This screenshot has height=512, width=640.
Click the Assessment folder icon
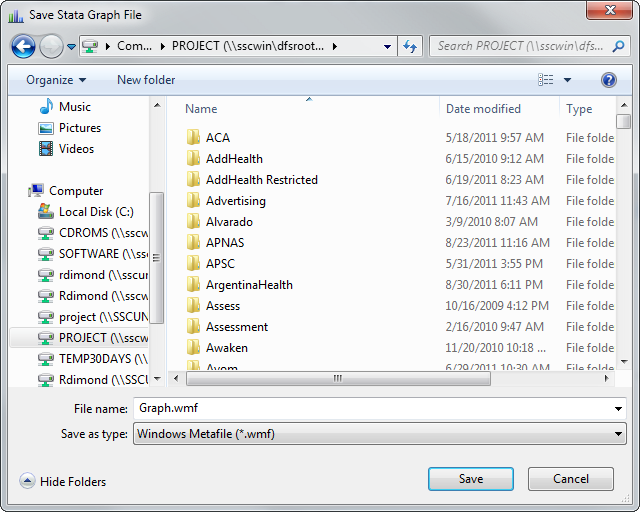[193, 326]
